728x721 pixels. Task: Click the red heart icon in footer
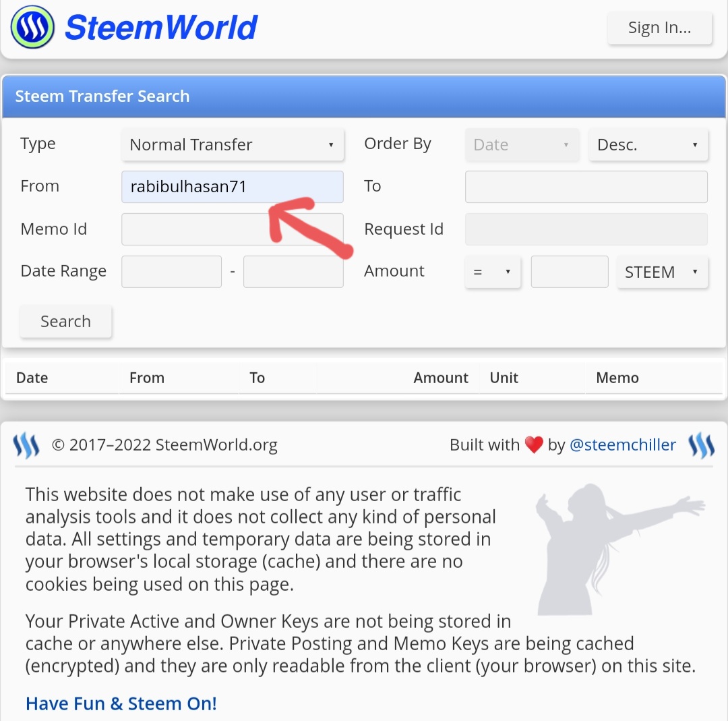(534, 444)
